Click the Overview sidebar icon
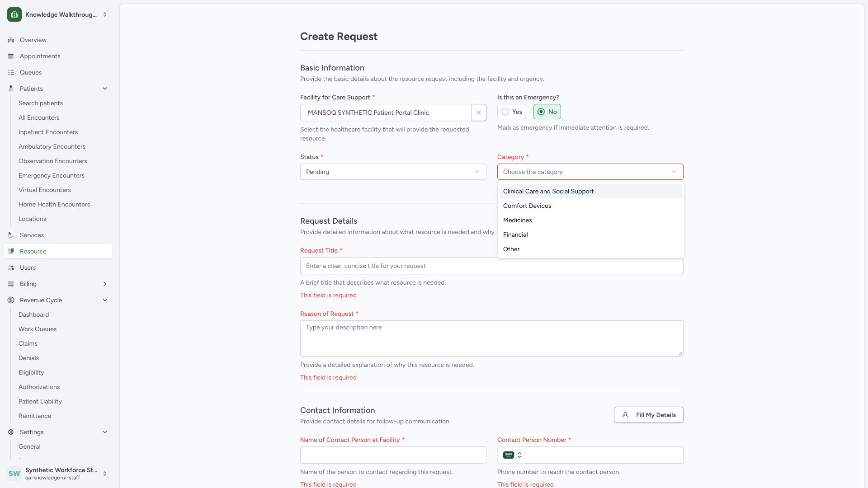868x488 pixels. (x=11, y=40)
